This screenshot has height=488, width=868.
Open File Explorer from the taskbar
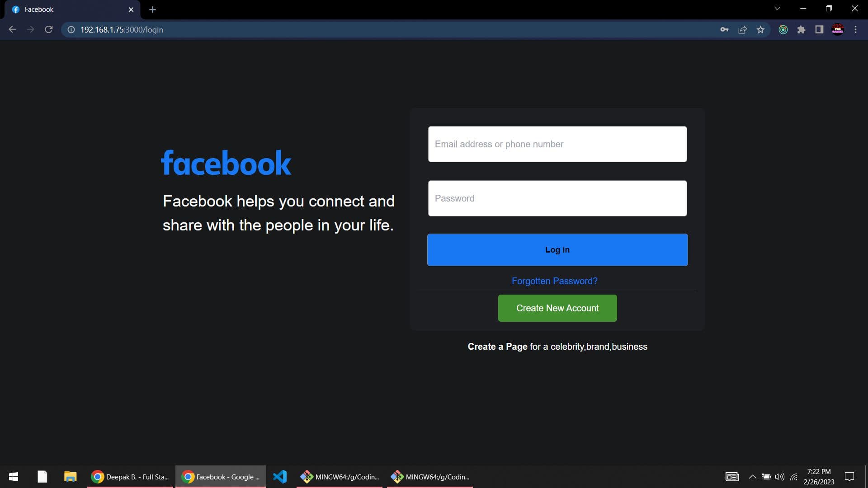click(70, 476)
